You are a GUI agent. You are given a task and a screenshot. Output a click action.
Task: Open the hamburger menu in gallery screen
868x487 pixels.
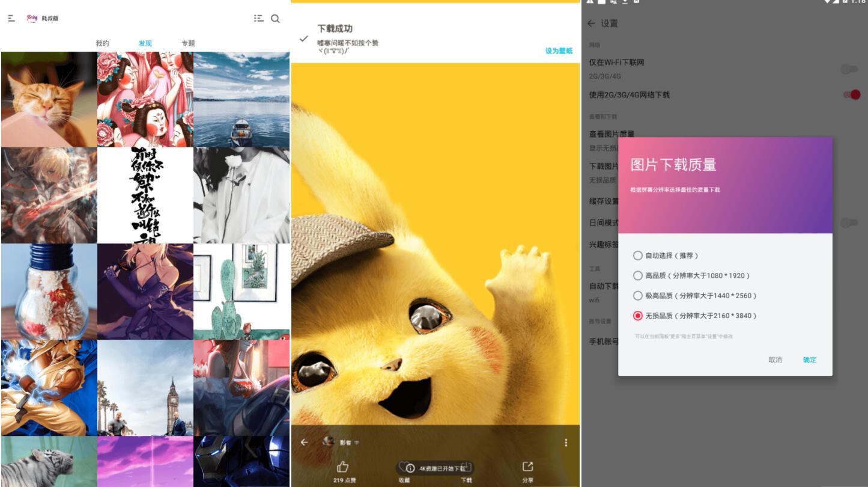point(11,19)
